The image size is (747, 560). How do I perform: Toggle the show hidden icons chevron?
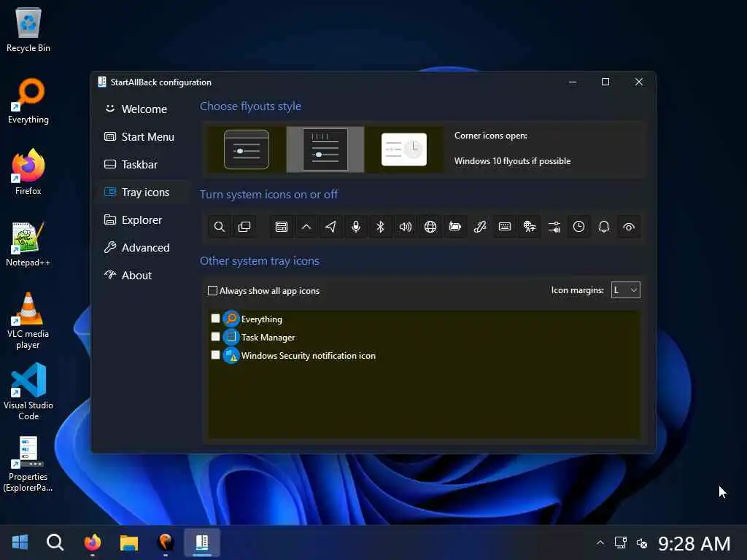coord(306,227)
